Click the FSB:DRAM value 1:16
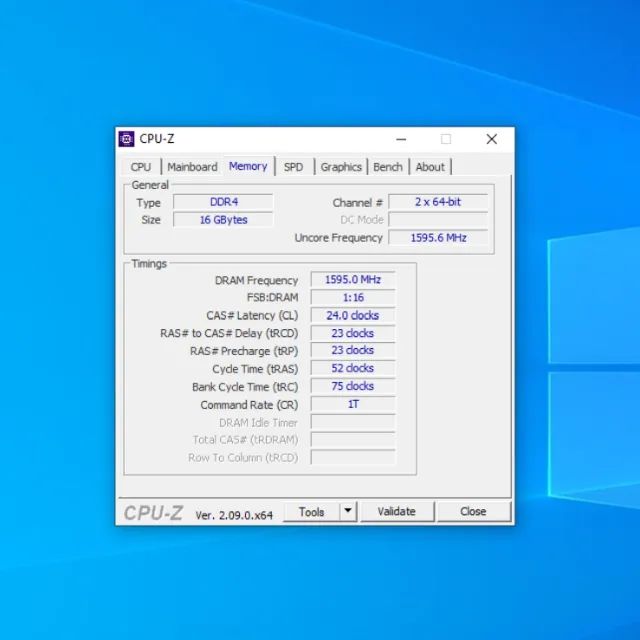 click(x=353, y=298)
